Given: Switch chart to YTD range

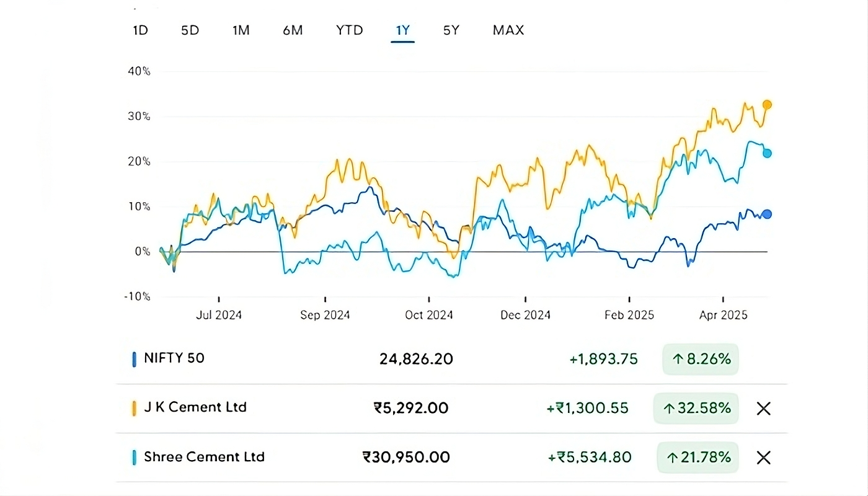Looking at the screenshot, I should tap(350, 30).
